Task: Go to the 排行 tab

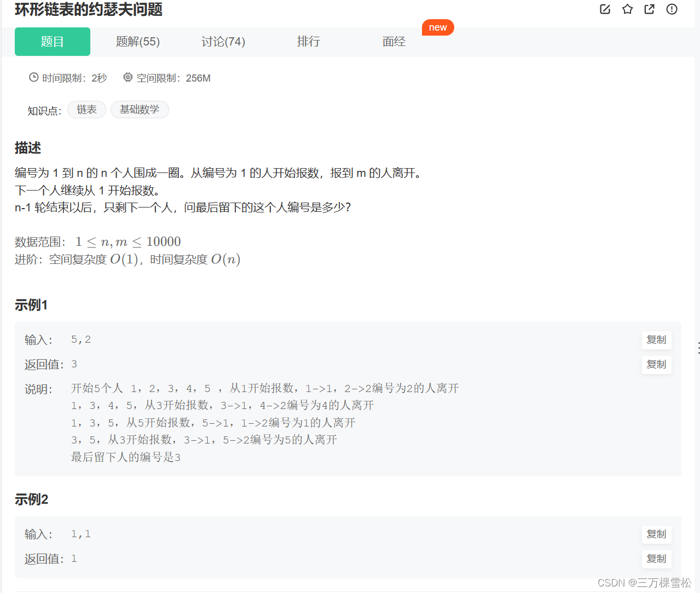Action: pos(309,42)
